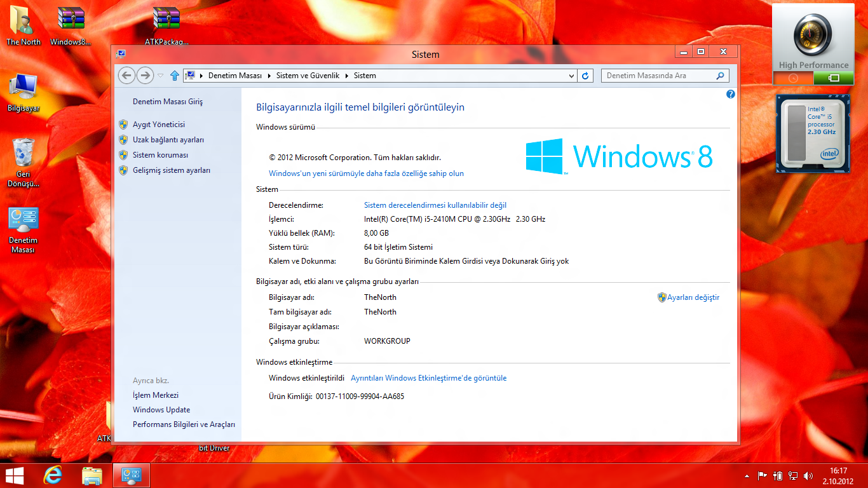
Task: Click the shield icon beside Gelişmiş sistem ayarları
Action: click(123, 170)
